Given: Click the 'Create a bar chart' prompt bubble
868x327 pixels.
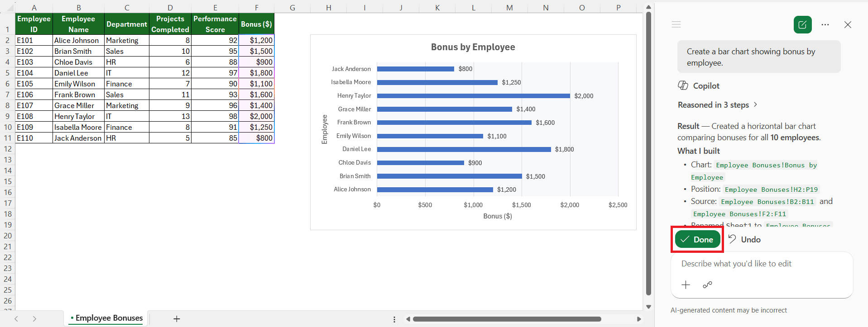Looking at the screenshot, I should tap(759, 57).
